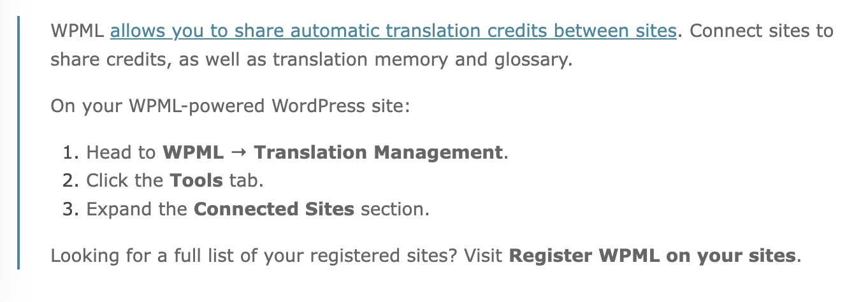Click the bold Tools word in step two
The width and height of the screenshot is (868, 302).
(196, 181)
